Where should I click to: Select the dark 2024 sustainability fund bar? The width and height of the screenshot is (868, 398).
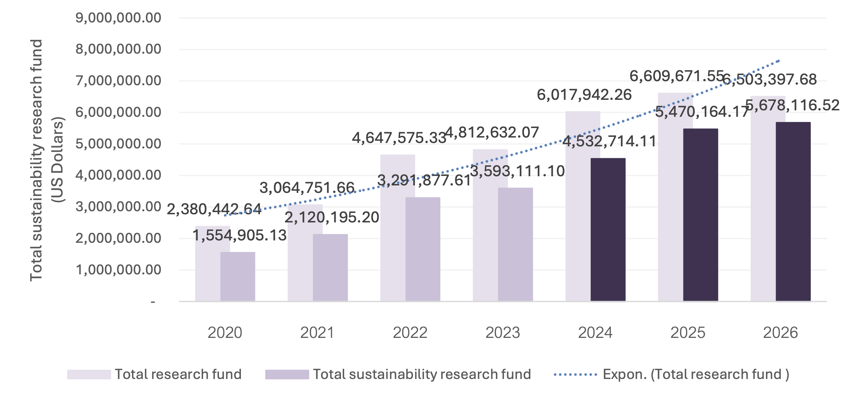tap(608, 230)
